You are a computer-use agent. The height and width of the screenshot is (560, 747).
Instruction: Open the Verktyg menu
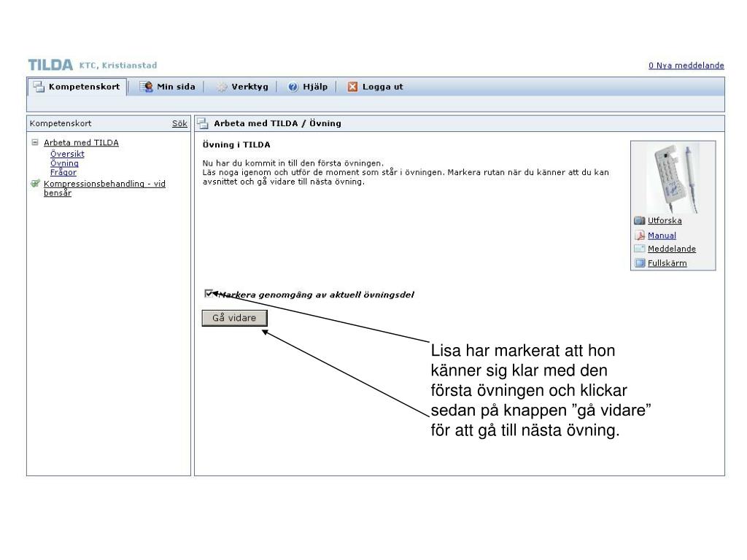click(242, 87)
